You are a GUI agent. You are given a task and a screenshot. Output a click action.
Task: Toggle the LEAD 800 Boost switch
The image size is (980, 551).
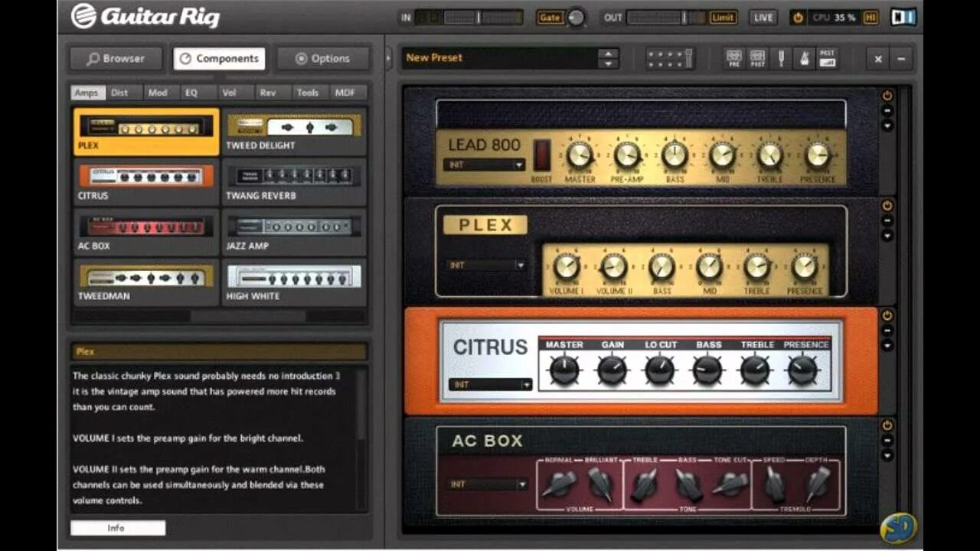[542, 154]
